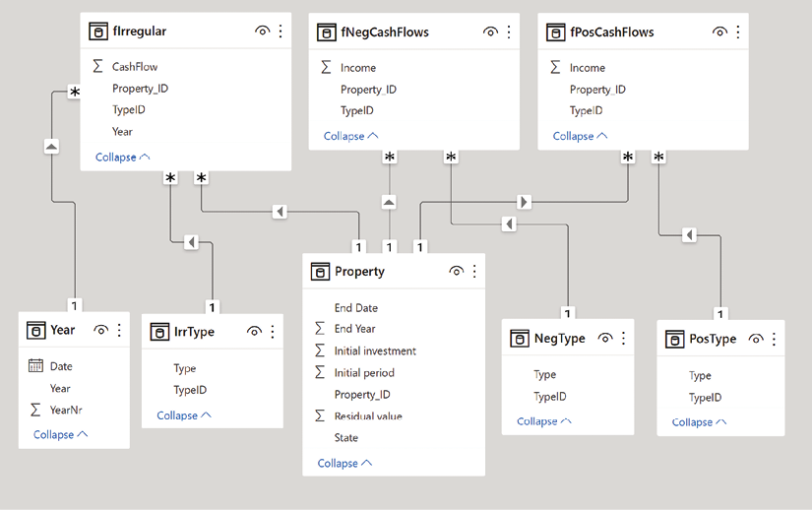Screen dimensions: 812x510
Task: Collapse the fNegCashFlows table card
Action: click(351, 136)
